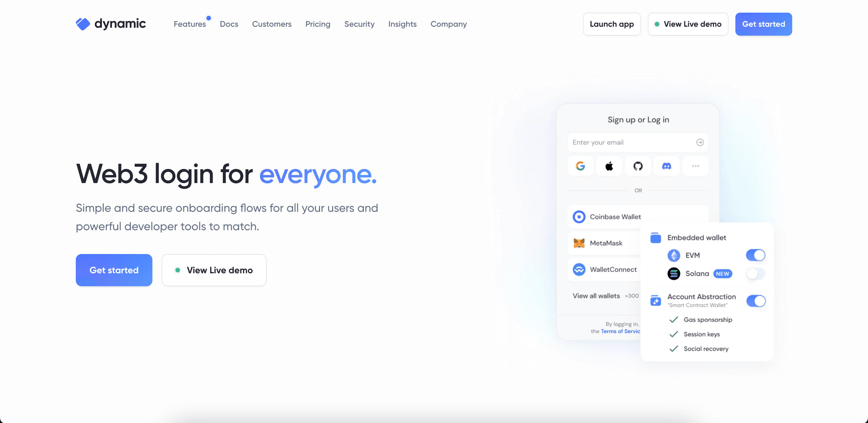Open the Company navigation menu

(x=448, y=24)
